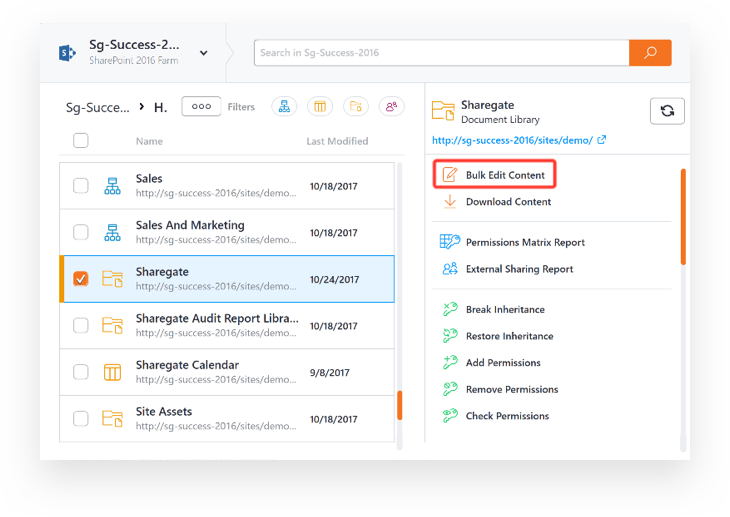This screenshot has width=730, height=517.
Task: Check the Sharegate Calendar checkbox
Action: click(81, 372)
